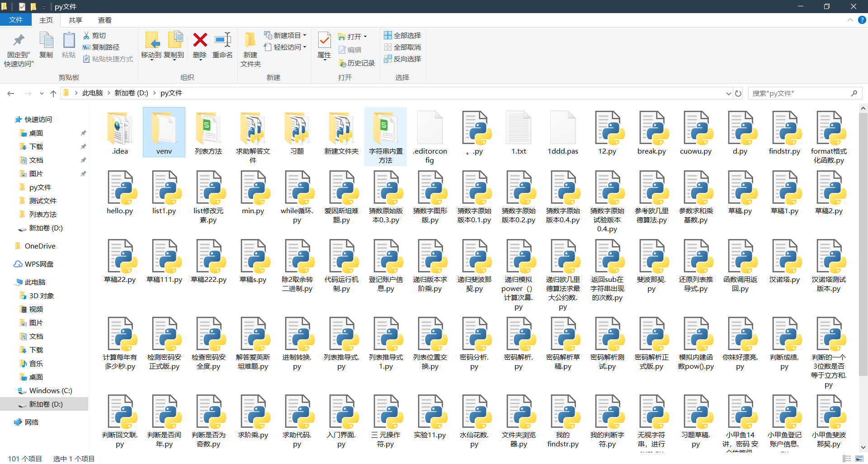
Task: Click 全部选择 button
Action: [402, 35]
